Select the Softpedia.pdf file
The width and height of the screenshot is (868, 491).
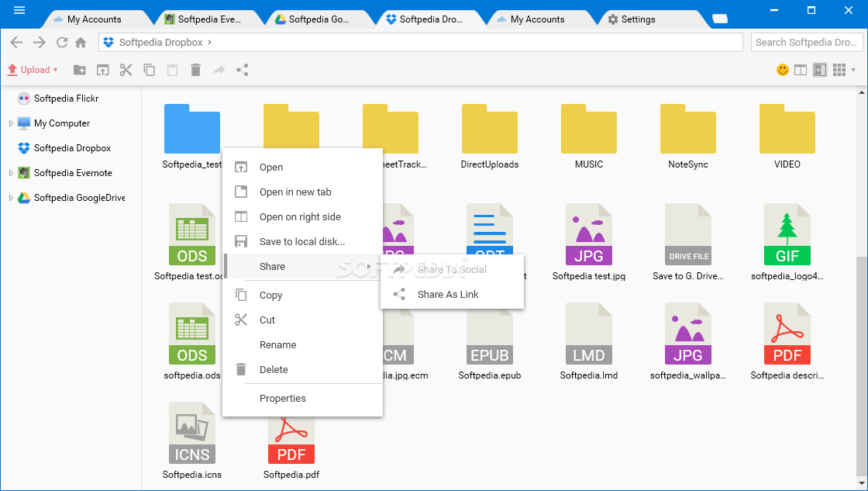coord(291,449)
